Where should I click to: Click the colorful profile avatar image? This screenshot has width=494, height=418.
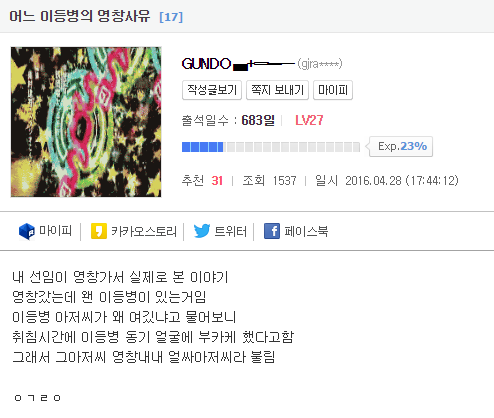pos(86,122)
